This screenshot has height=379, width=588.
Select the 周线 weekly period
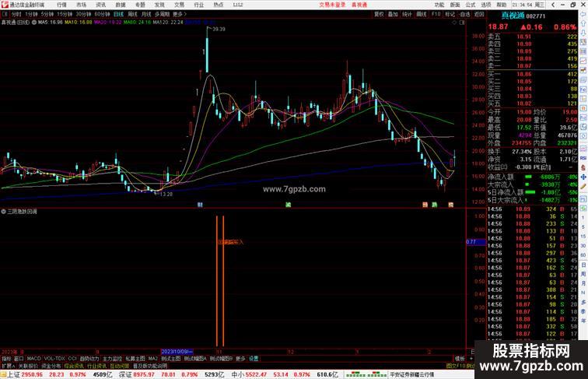click(x=132, y=14)
